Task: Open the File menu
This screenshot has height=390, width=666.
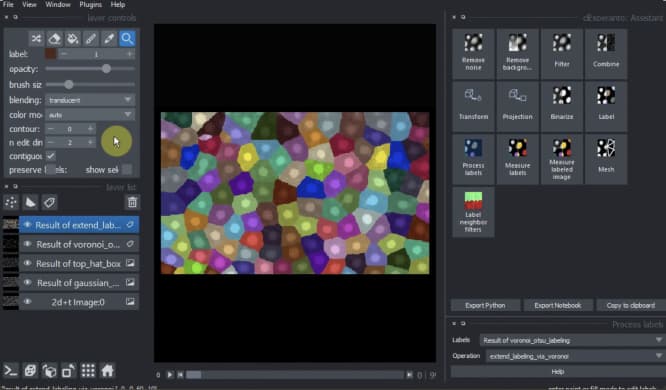Action: coord(8,4)
